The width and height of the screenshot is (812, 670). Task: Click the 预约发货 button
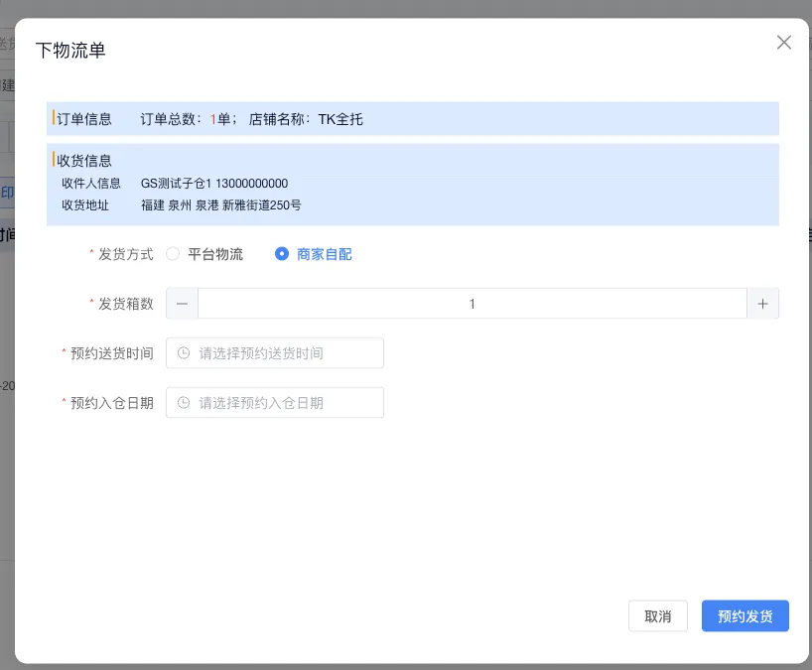[744, 616]
